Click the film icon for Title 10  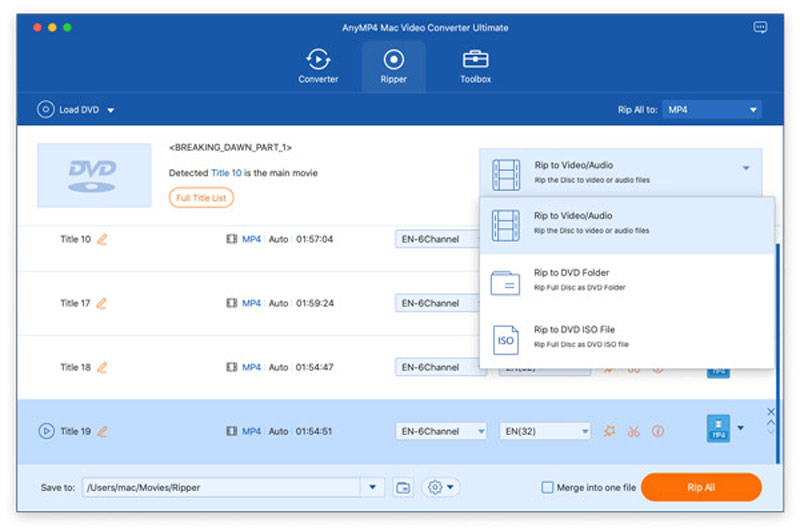click(x=232, y=239)
